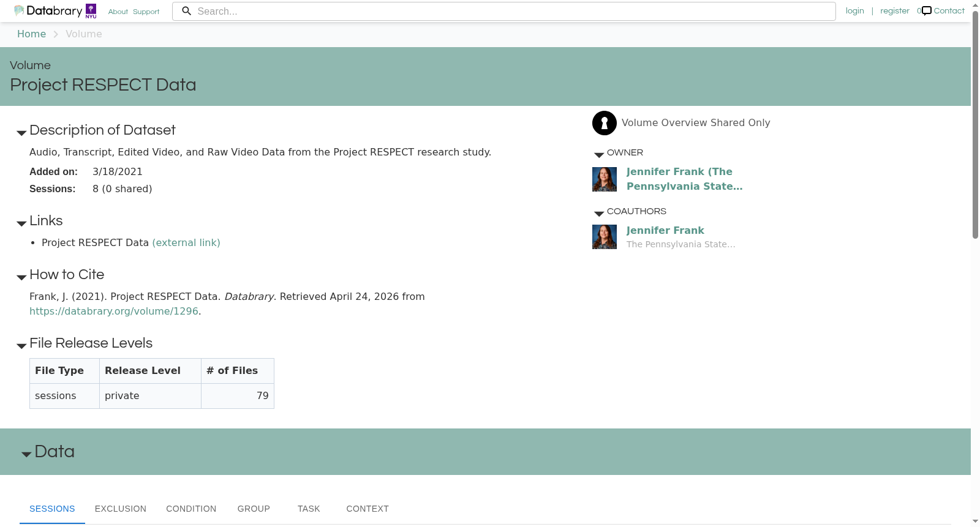The image size is (980, 527).
Task: Click the breadcrumb chevron separator
Action: point(56,34)
